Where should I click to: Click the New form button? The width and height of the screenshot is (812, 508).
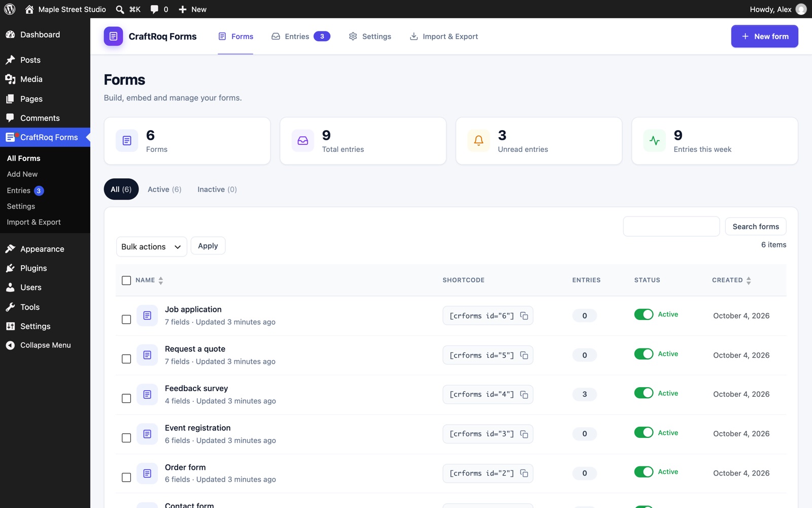point(764,37)
